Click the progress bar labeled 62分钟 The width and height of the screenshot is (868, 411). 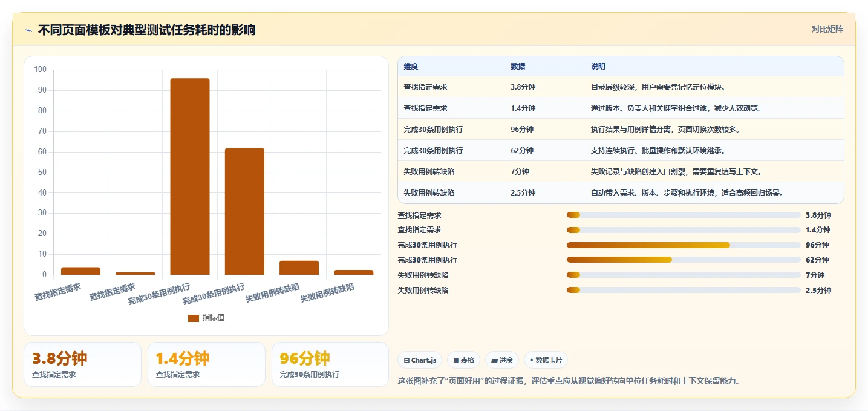click(x=684, y=260)
